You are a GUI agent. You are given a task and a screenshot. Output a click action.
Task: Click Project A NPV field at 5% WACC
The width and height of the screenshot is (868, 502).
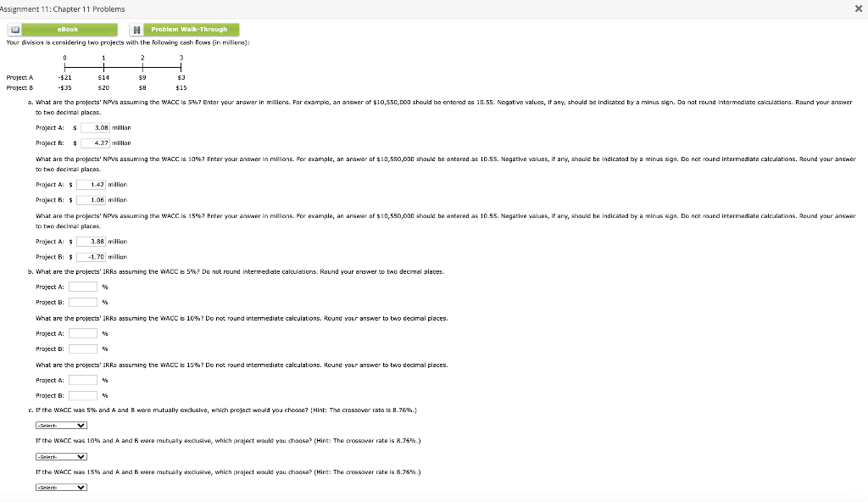(x=95, y=127)
